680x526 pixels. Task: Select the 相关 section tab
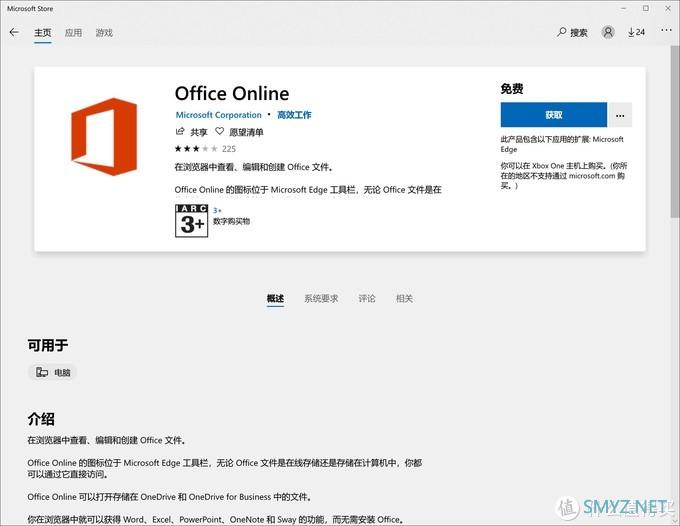point(404,298)
